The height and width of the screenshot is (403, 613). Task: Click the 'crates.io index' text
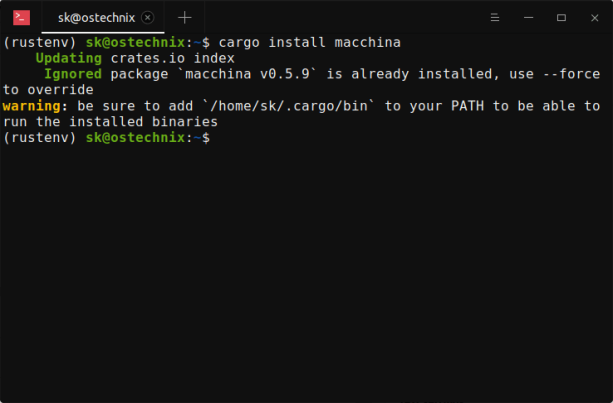click(172, 59)
